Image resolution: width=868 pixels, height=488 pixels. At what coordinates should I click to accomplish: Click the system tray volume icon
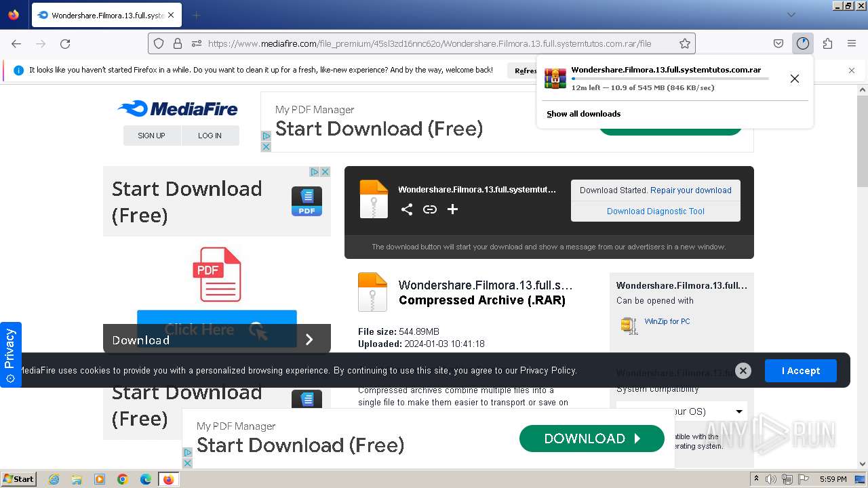[771, 479]
